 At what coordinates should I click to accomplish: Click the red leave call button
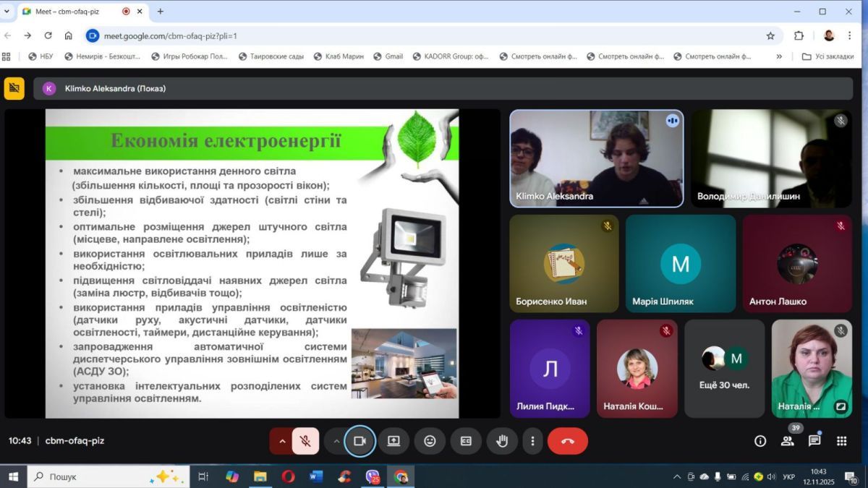[x=567, y=441]
